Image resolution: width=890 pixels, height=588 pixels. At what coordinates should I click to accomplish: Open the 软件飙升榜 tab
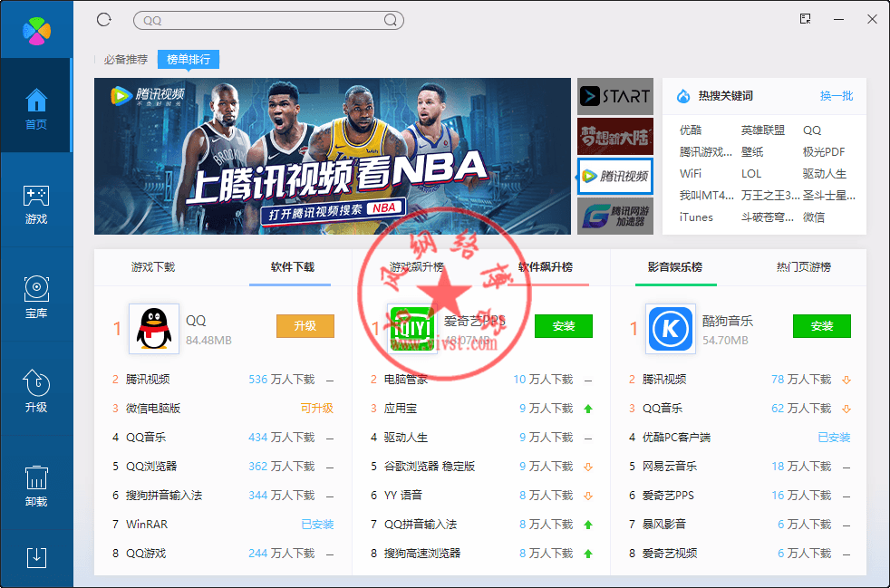[x=546, y=266]
